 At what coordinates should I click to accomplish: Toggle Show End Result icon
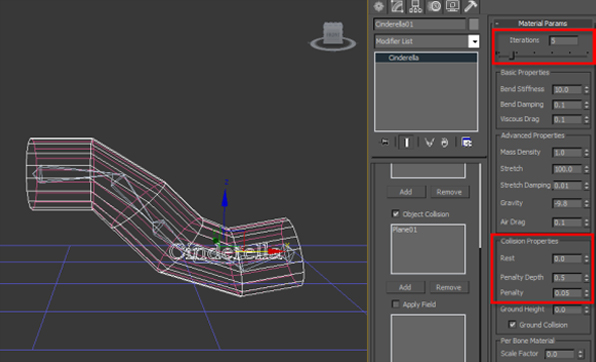point(406,143)
